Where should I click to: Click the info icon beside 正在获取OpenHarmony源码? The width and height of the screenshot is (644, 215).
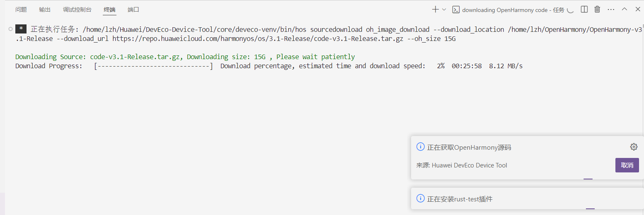click(x=420, y=147)
